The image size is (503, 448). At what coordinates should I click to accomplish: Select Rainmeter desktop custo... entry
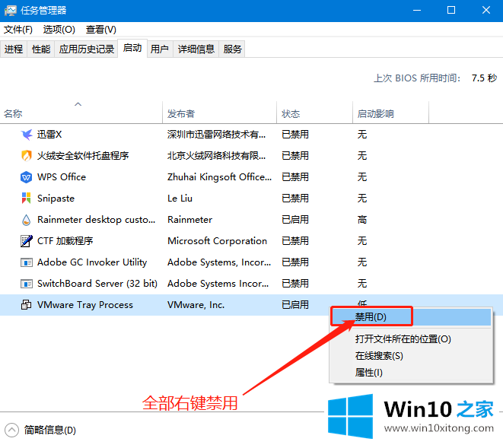pos(96,220)
